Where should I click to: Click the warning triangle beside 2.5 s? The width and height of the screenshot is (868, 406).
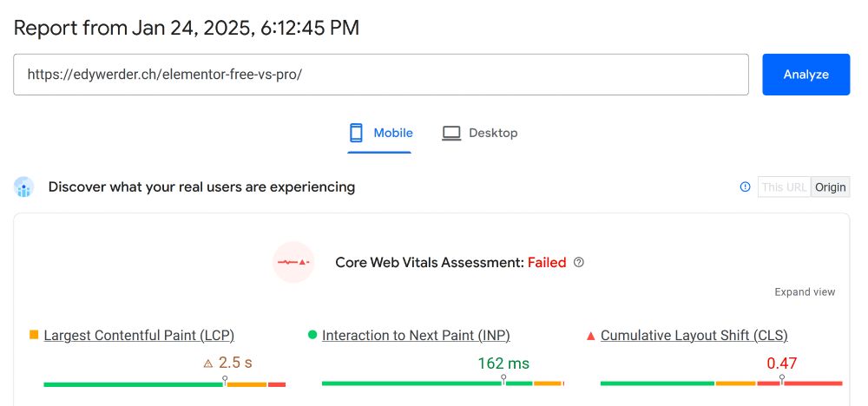pyautogui.click(x=207, y=363)
